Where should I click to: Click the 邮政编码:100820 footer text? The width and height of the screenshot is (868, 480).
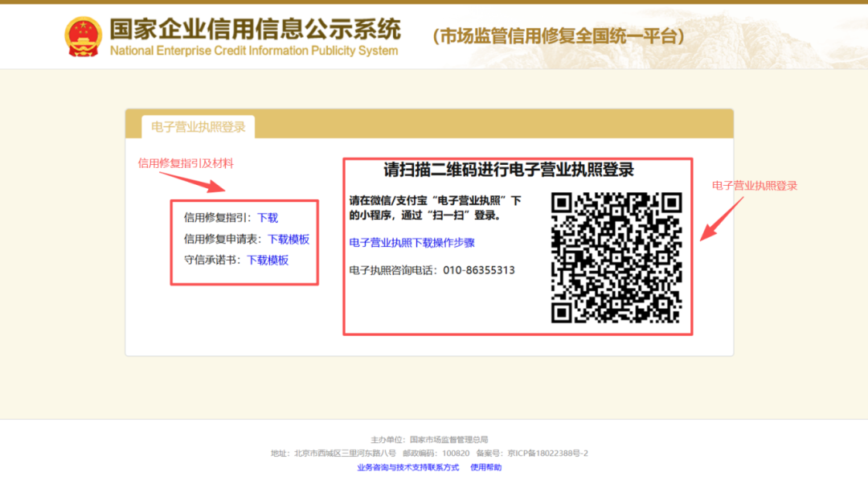tap(436, 453)
